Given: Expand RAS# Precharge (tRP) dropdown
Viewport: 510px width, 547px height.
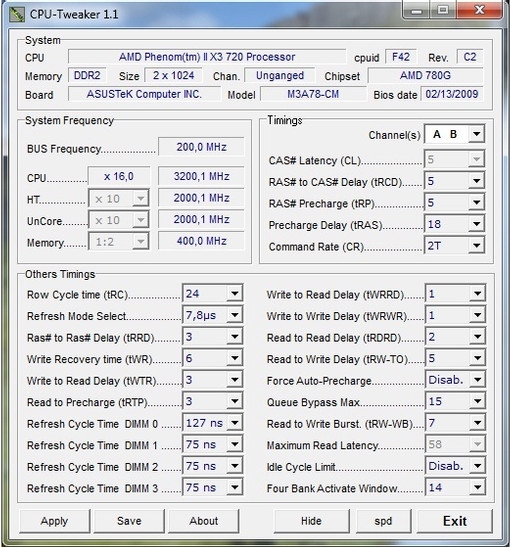Looking at the screenshot, I should 454,203.
